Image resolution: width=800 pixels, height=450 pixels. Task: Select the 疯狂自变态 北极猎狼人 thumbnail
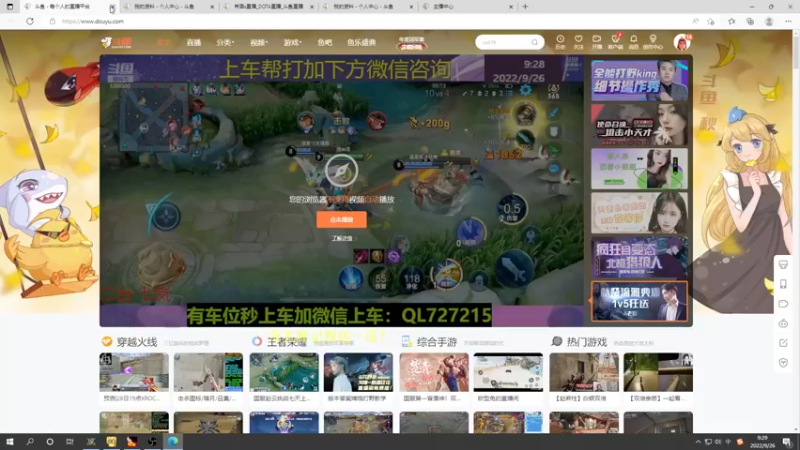coord(639,257)
